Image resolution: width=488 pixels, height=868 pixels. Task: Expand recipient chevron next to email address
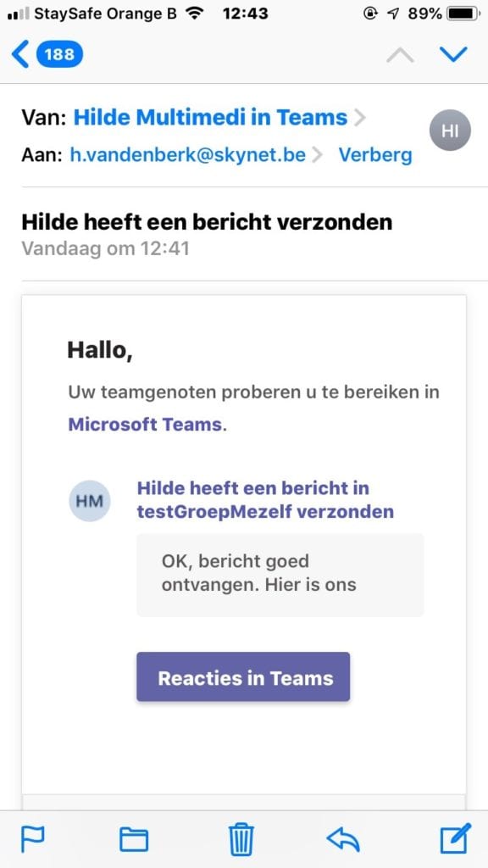[317, 156]
